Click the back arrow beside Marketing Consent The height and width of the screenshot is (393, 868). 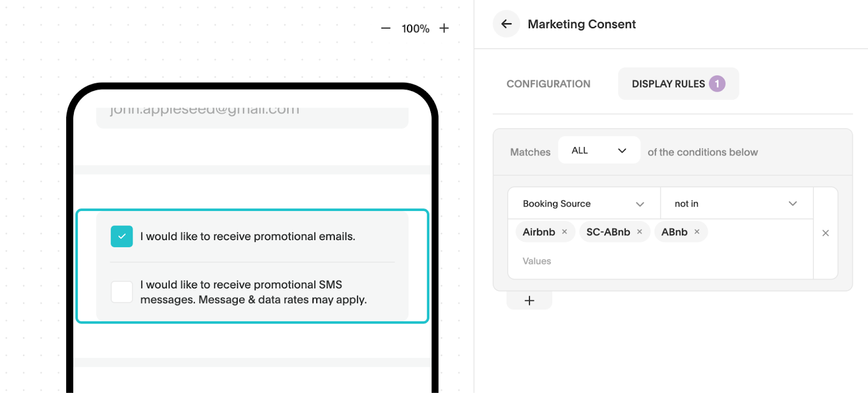(x=506, y=24)
